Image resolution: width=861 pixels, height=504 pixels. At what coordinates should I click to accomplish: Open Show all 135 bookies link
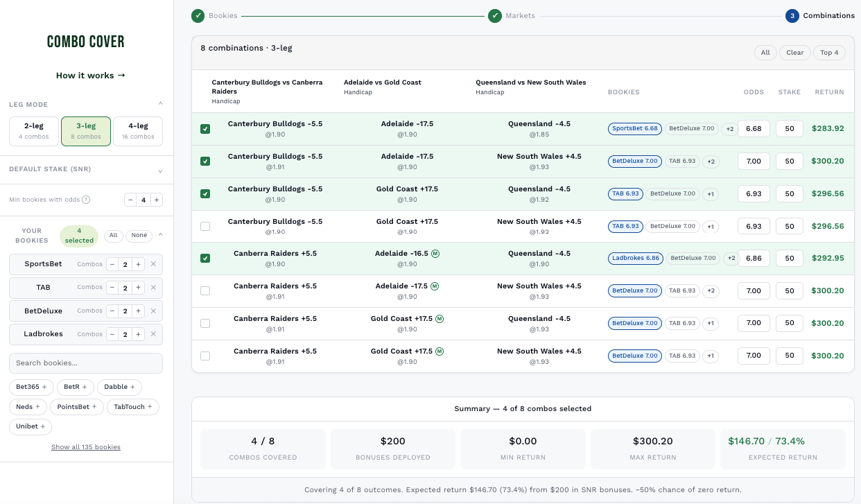click(86, 447)
